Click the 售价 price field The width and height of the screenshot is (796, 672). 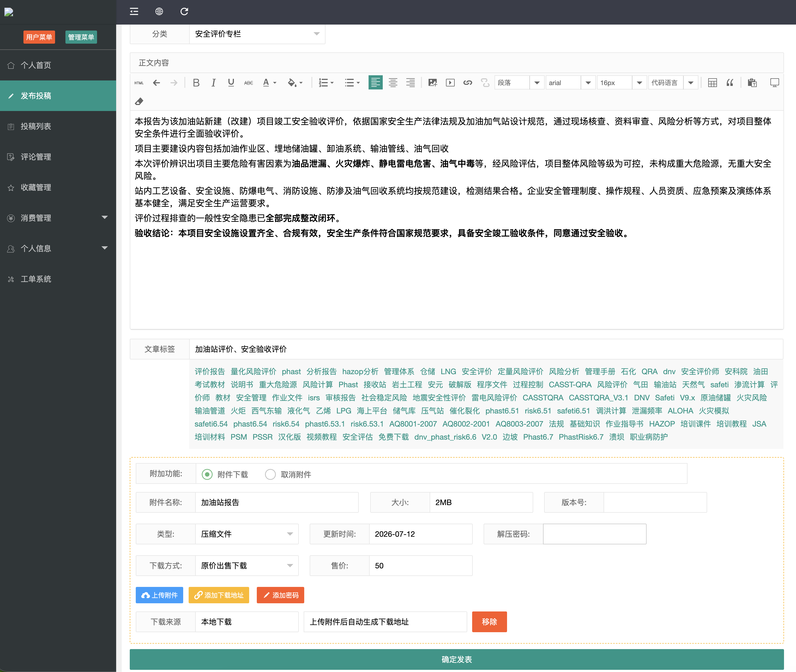pyautogui.click(x=421, y=566)
